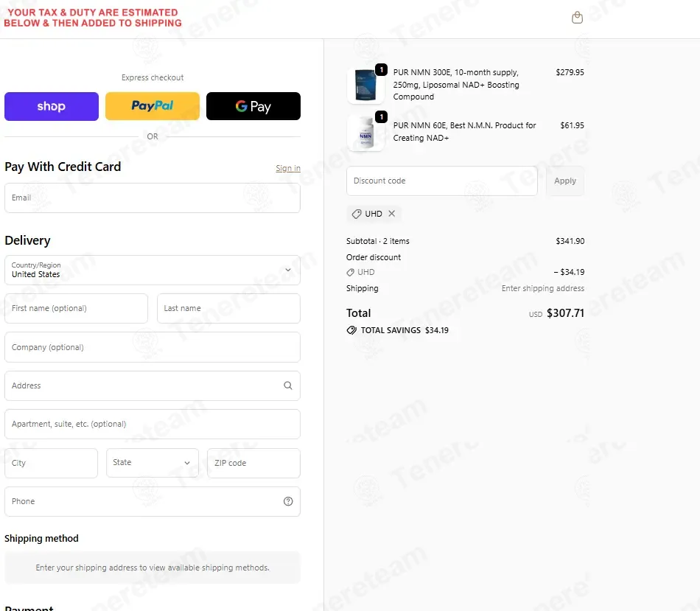Click the 'Shipping method' heading
Viewport: 700px width, 611px height.
41,538
